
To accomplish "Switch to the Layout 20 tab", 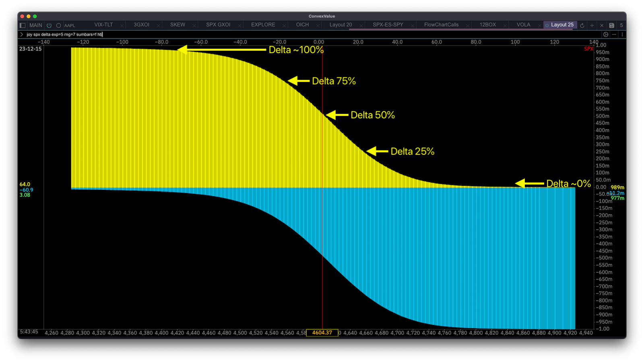I will 341,25.
